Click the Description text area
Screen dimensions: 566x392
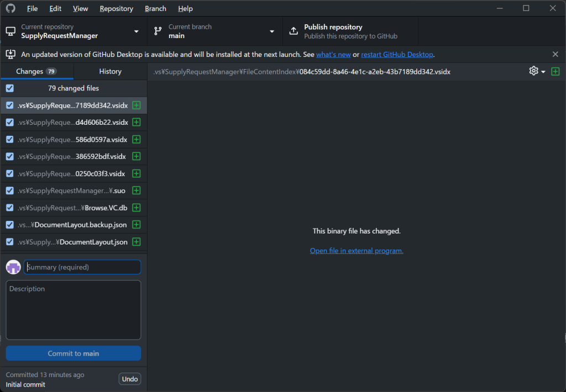coord(74,310)
